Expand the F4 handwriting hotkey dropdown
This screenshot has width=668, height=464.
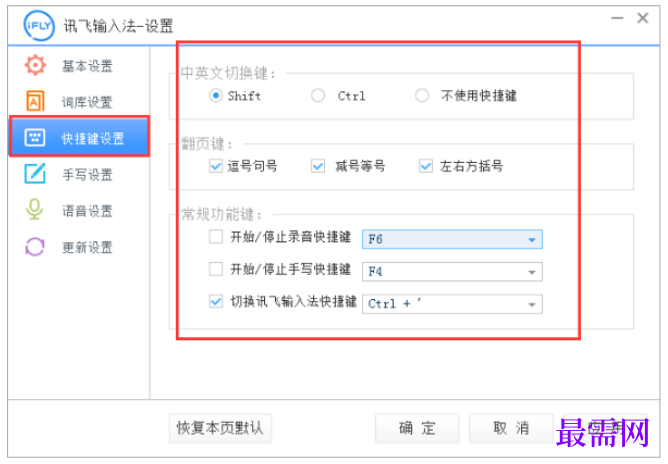click(531, 272)
